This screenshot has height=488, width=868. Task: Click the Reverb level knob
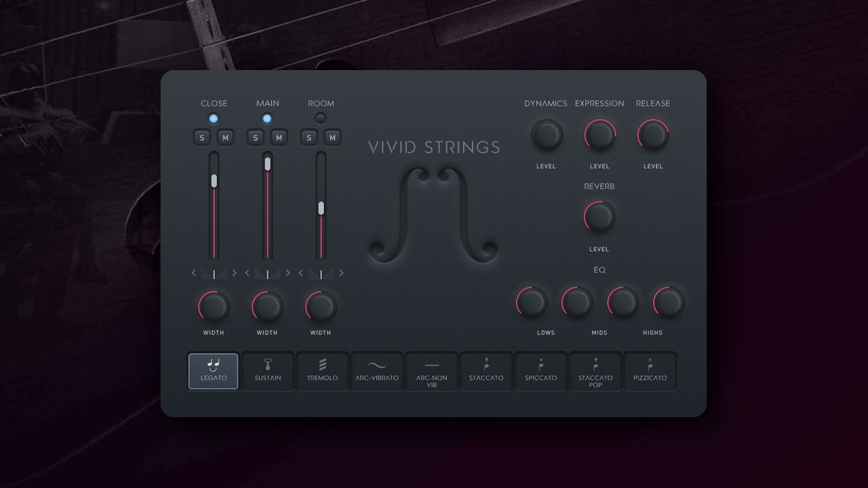599,217
